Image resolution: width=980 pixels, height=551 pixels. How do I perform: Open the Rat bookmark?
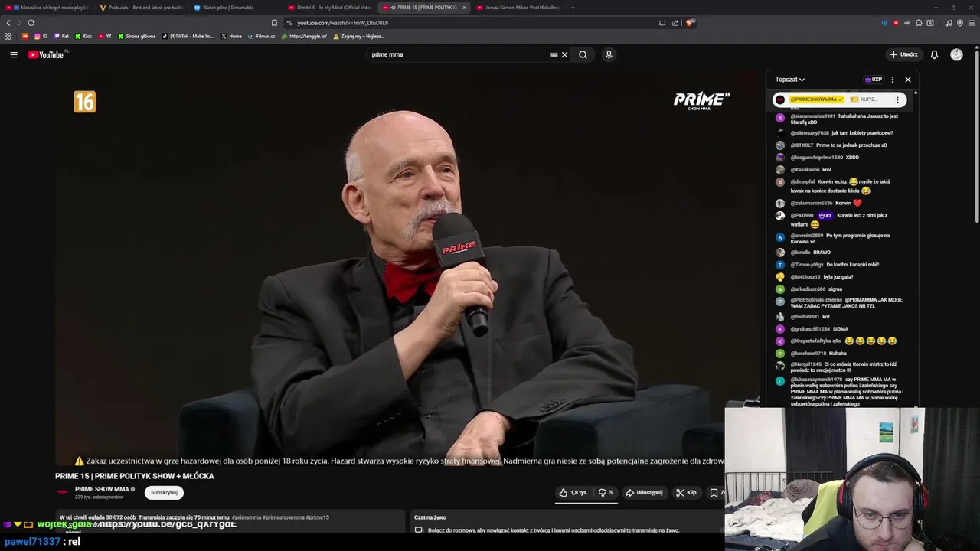point(61,36)
